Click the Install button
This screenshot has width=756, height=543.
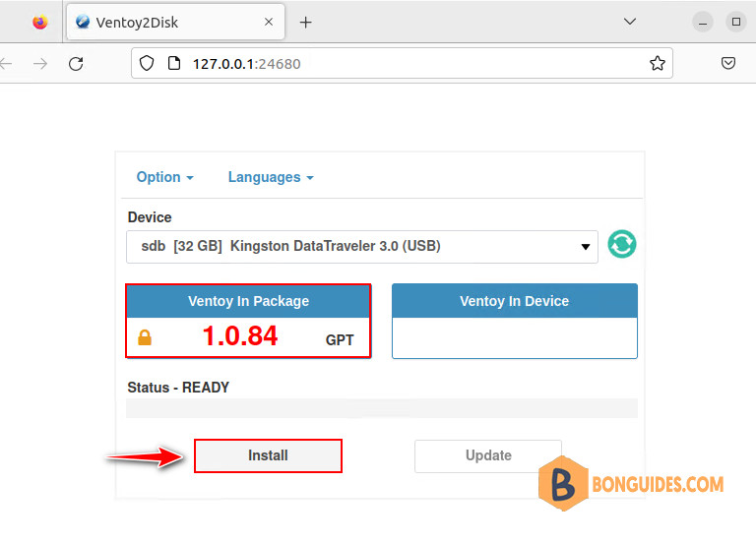[268, 455]
